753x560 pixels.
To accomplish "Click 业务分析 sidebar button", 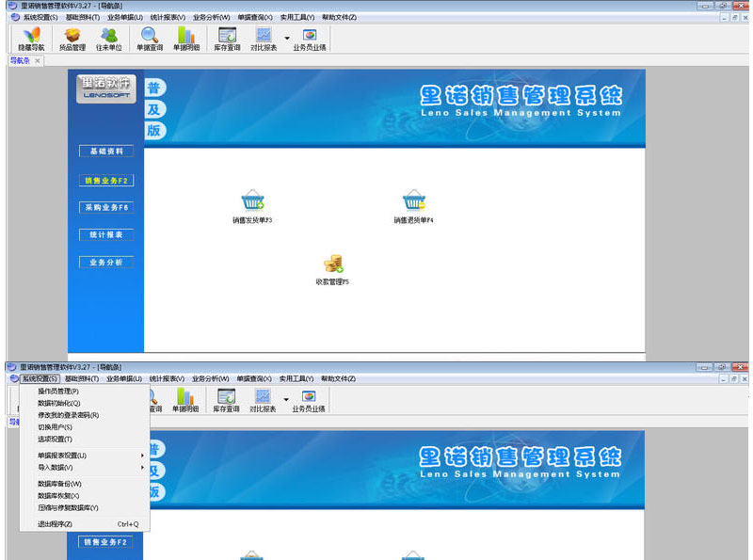I will [106, 263].
